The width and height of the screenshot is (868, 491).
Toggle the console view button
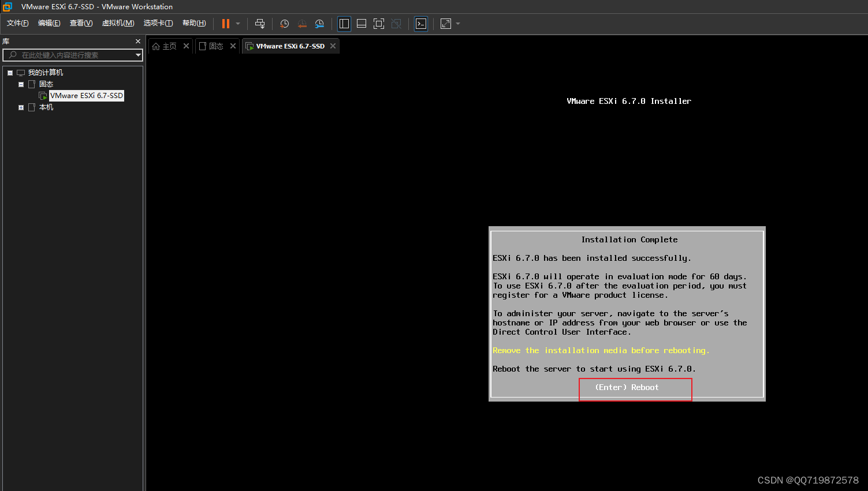pyautogui.click(x=421, y=24)
